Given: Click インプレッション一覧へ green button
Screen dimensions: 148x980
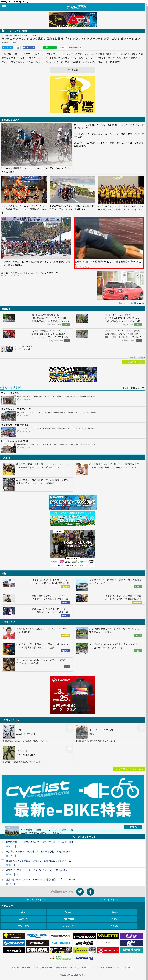Looking at the screenshot, I should tap(129, 769).
